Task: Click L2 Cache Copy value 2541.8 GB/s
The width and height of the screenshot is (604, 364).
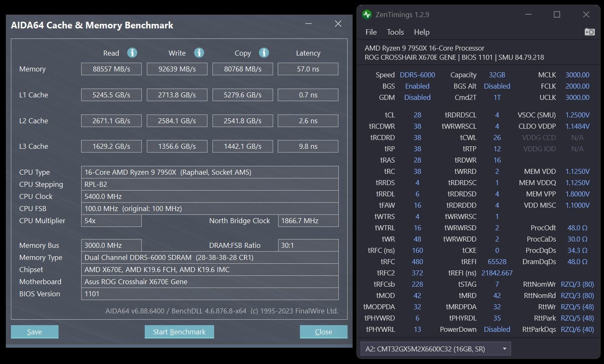Action: click(x=243, y=121)
